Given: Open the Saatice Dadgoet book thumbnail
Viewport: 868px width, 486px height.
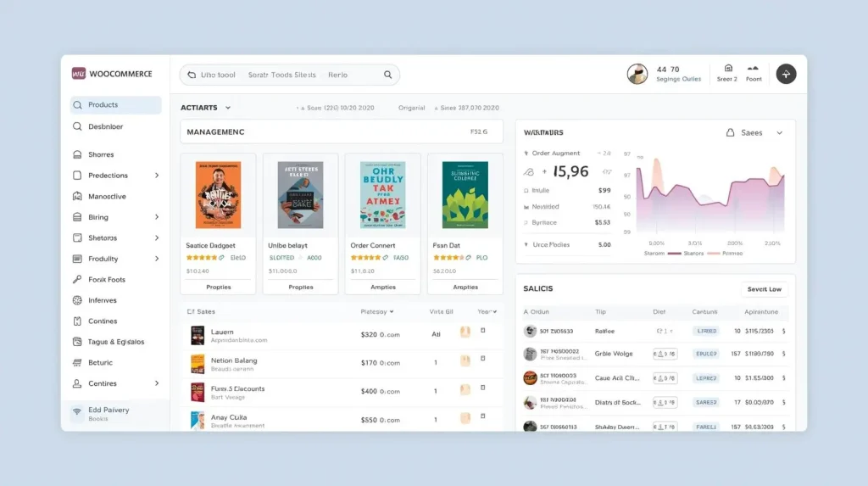Looking at the screenshot, I should 218,195.
